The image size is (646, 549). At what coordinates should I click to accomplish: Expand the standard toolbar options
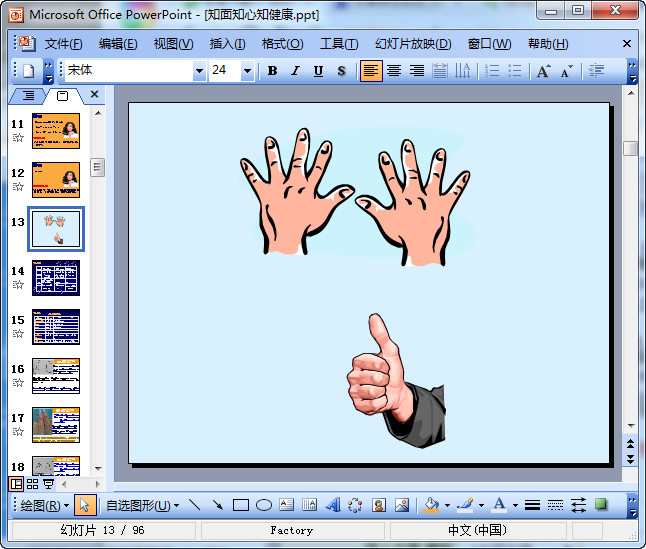pos(49,71)
